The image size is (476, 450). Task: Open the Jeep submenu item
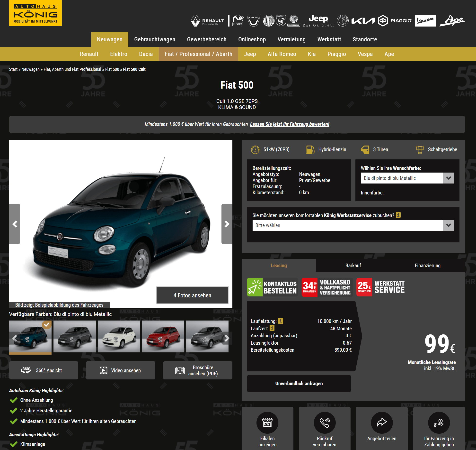(x=250, y=54)
